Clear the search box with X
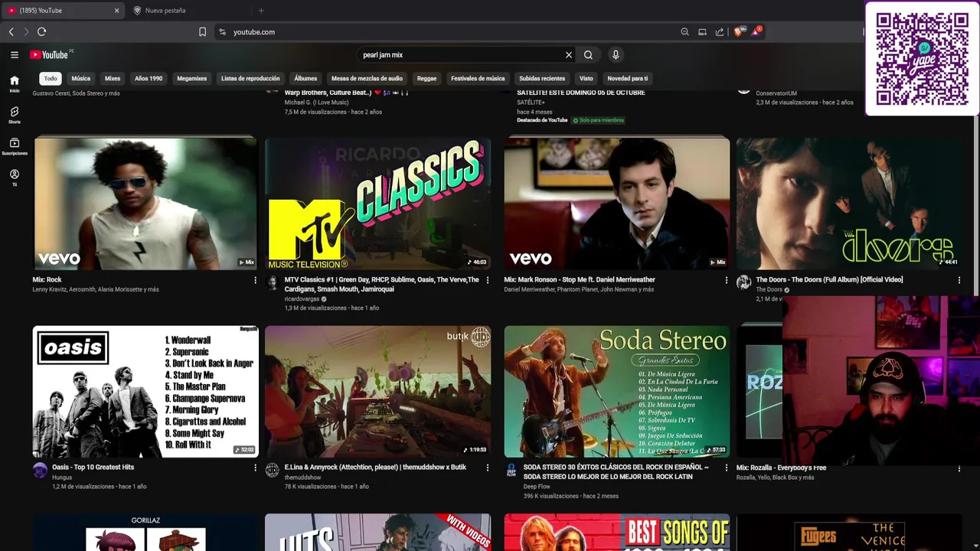This screenshot has height=551, width=980. 569,55
